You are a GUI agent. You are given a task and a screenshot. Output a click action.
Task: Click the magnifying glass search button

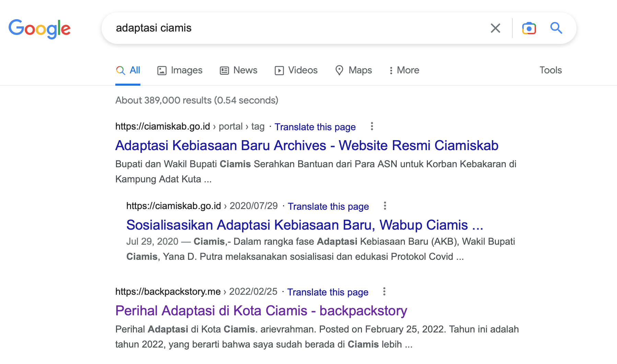click(556, 28)
